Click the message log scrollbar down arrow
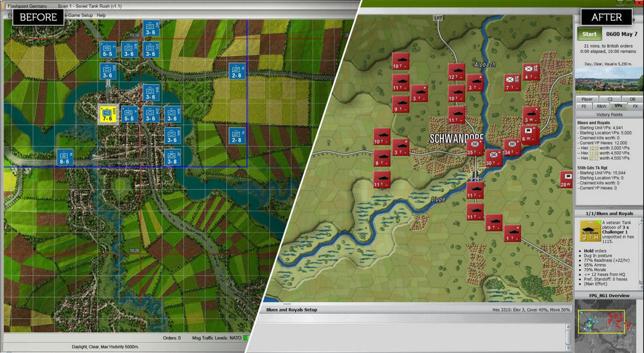The width and height of the screenshot is (644, 353). point(569,347)
